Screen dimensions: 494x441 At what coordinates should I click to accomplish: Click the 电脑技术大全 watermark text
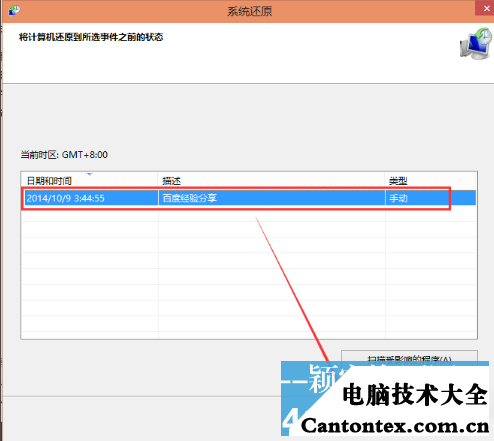click(x=415, y=394)
